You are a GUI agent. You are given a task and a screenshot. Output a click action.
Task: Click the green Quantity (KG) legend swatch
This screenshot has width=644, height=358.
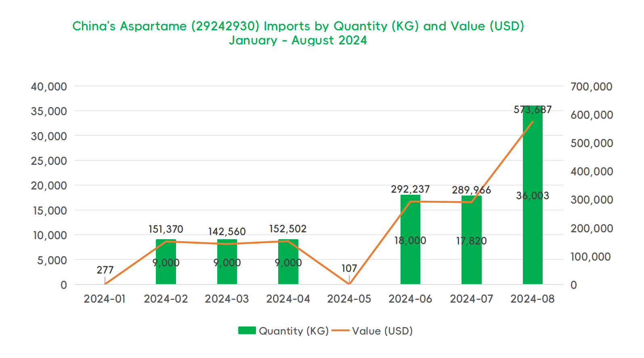247,331
